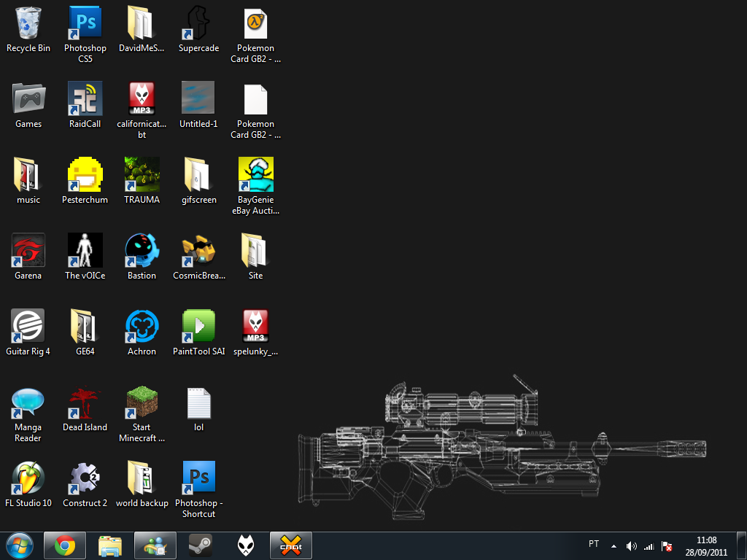Screen dimensions: 747x560
Task: Open foobar2000 from the taskbar
Action: (246, 545)
